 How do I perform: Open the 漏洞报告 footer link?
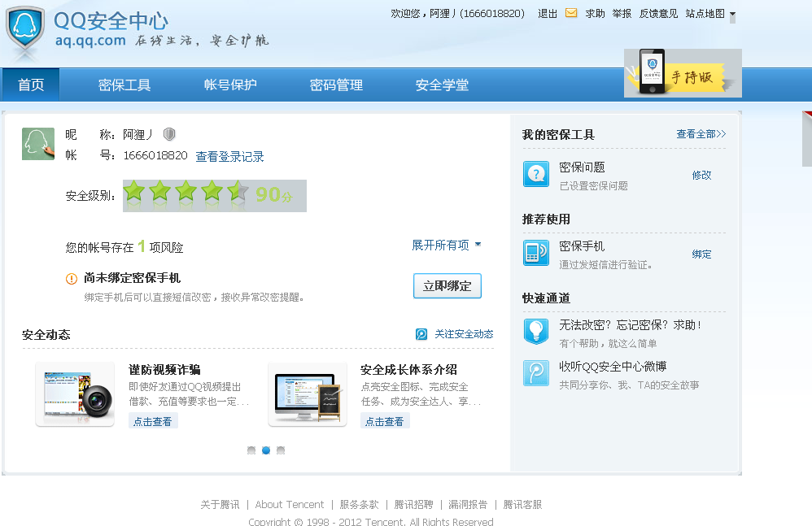coord(468,504)
